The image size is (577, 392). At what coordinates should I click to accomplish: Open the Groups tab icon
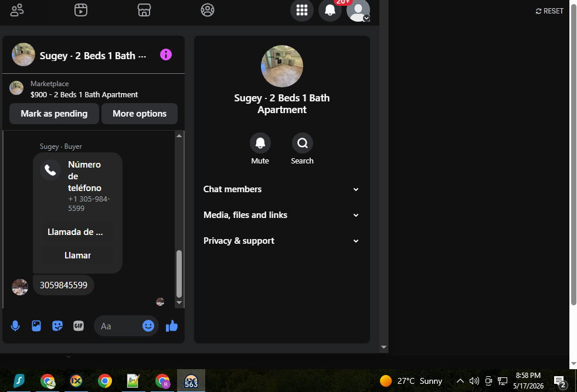tap(208, 10)
